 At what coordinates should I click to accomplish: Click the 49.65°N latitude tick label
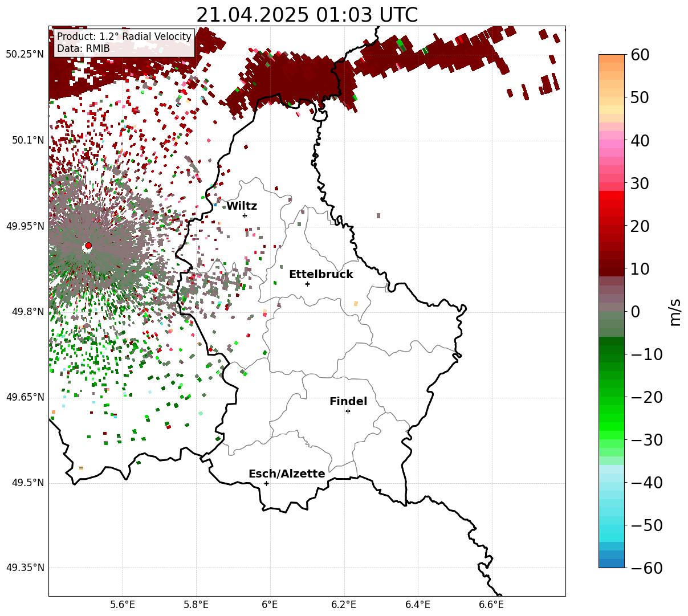coord(25,397)
